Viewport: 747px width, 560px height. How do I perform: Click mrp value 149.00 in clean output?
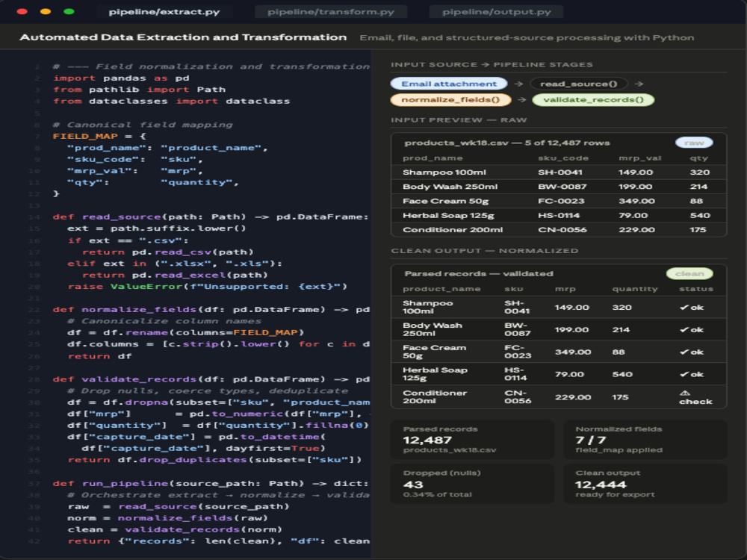(571, 308)
